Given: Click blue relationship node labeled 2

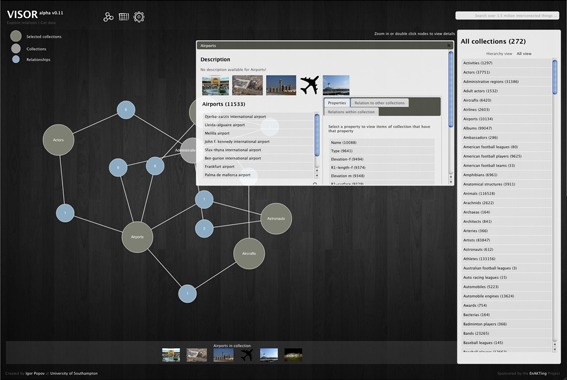Looking at the screenshot, I should (204, 229).
